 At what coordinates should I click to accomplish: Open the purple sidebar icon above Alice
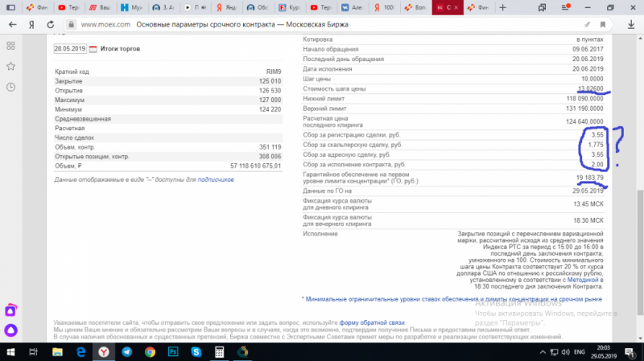tap(10, 310)
